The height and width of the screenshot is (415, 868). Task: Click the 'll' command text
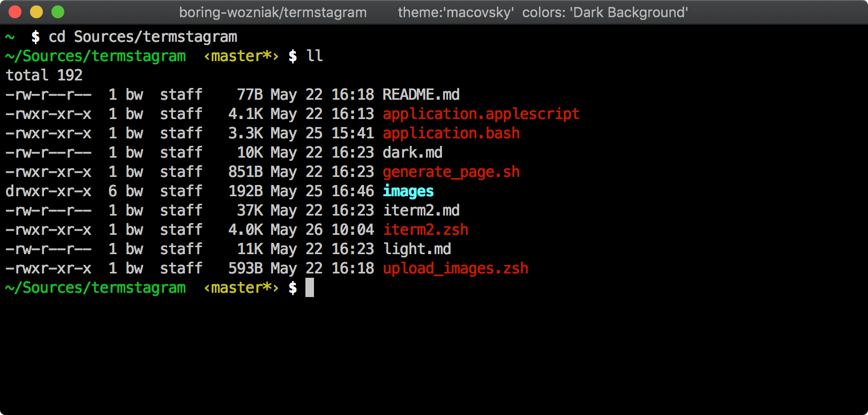[x=315, y=56]
